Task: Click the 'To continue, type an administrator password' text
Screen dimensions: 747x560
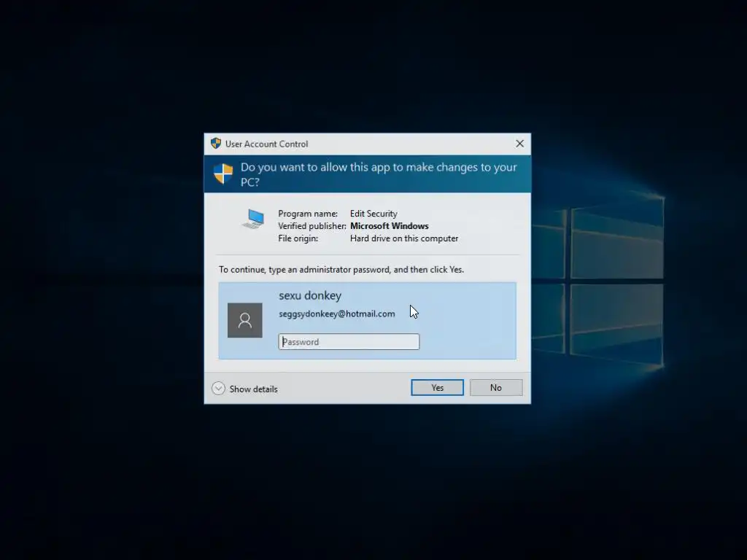Action: pos(341,270)
